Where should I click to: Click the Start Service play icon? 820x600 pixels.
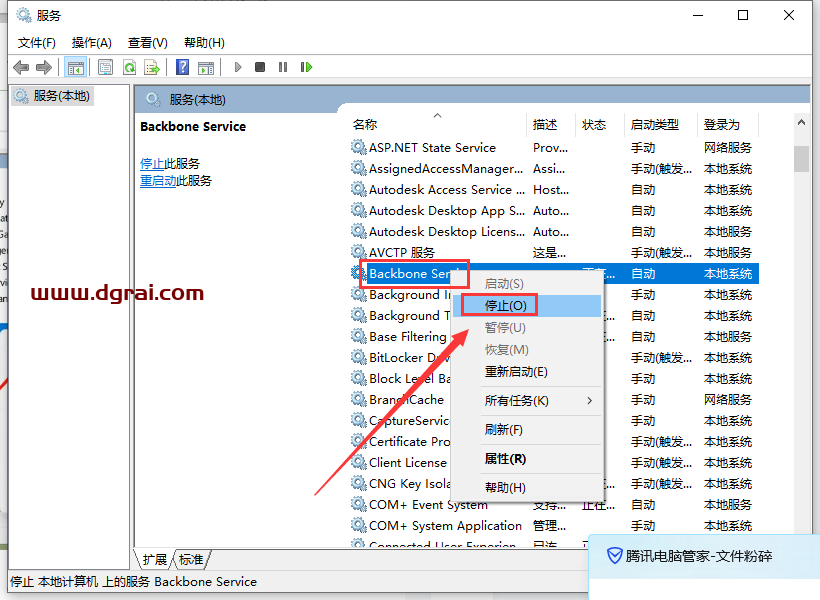click(238, 67)
